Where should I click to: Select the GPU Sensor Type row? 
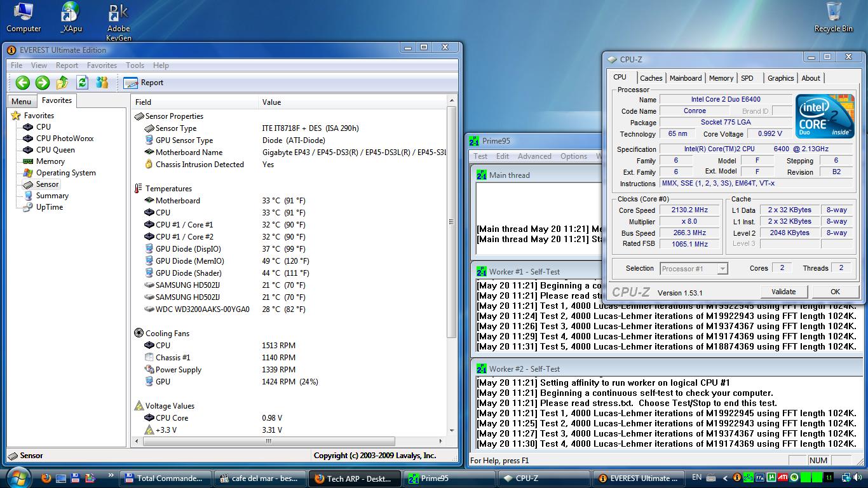coord(289,140)
